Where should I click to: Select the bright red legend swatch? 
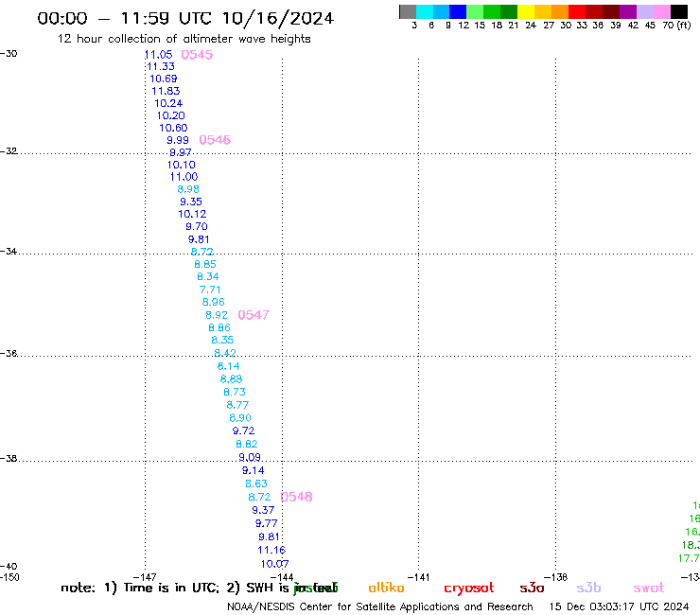(577, 11)
